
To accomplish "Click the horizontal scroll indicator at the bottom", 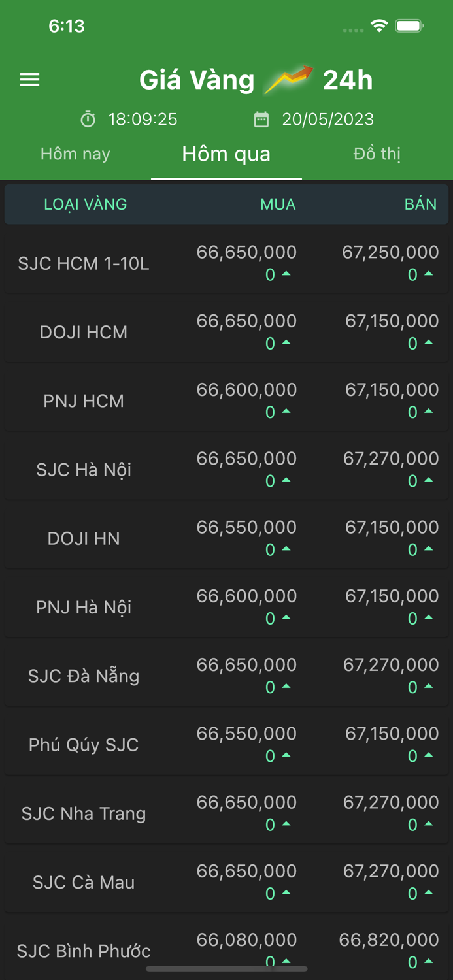I will (x=226, y=970).
